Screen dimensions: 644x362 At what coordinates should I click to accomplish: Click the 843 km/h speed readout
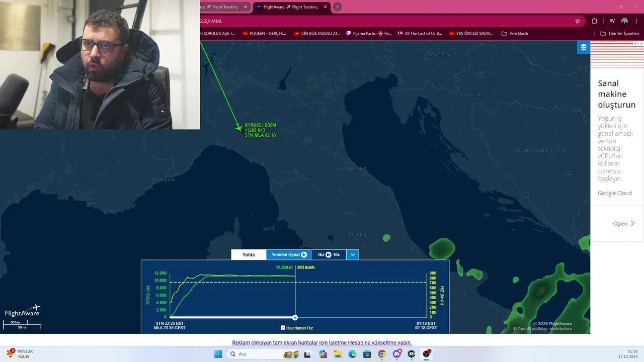[306, 267]
